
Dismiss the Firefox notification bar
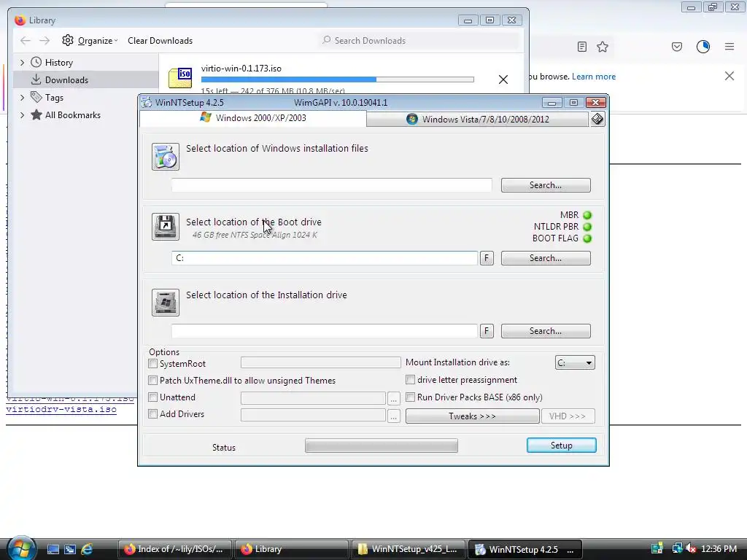coord(729,76)
